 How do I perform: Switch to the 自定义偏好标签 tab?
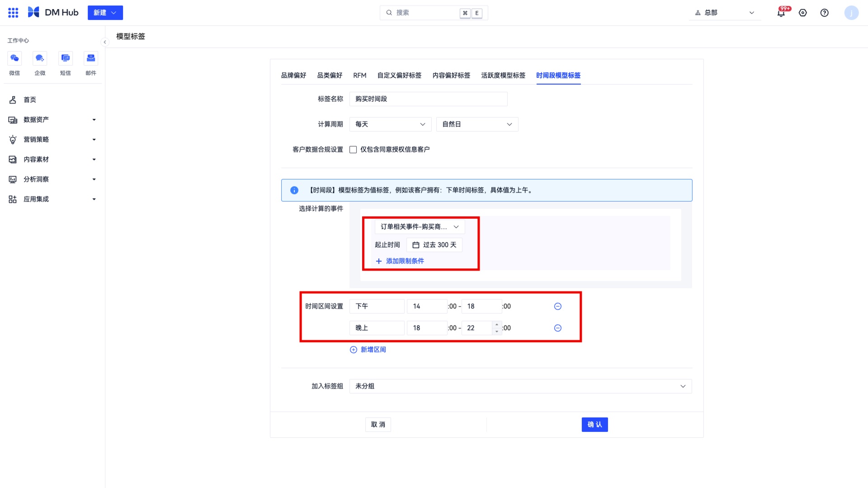tap(399, 75)
